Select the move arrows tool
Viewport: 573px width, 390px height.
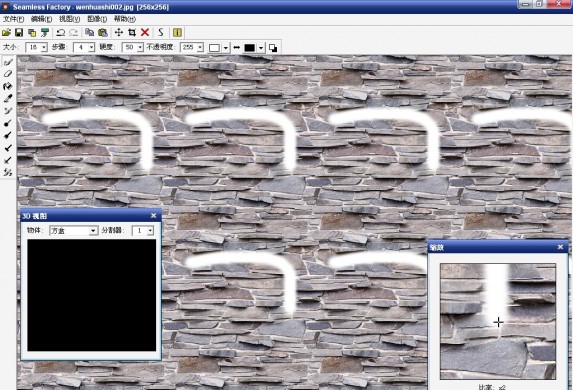[x=119, y=33]
